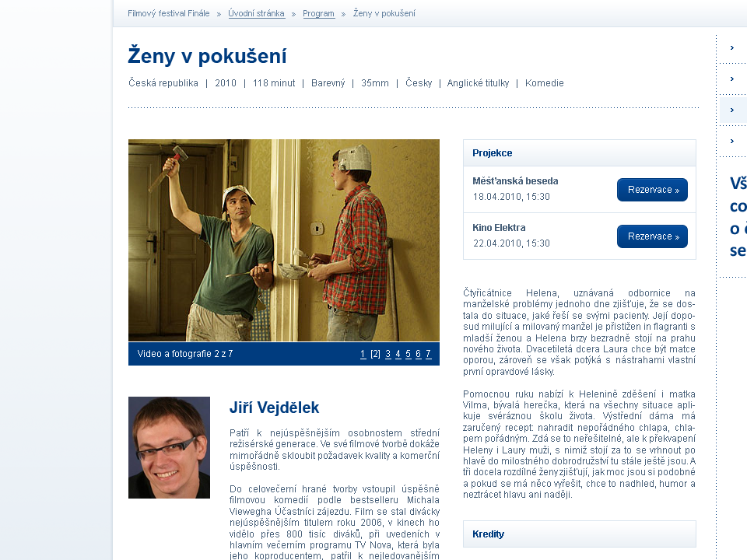747x560 pixels.
Task: Reserve the Měšťanská beseda screening
Action: point(652,190)
